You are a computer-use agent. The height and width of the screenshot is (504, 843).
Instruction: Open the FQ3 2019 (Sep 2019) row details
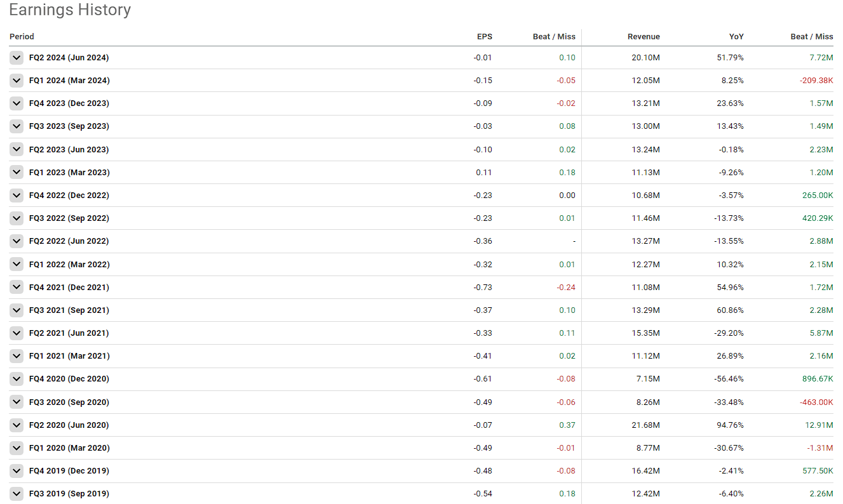[x=17, y=494]
